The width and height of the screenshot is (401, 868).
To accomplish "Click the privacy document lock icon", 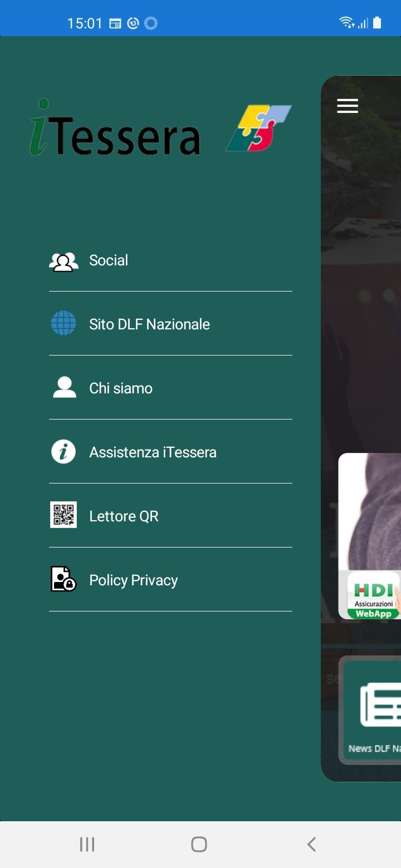I will click(63, 579).
